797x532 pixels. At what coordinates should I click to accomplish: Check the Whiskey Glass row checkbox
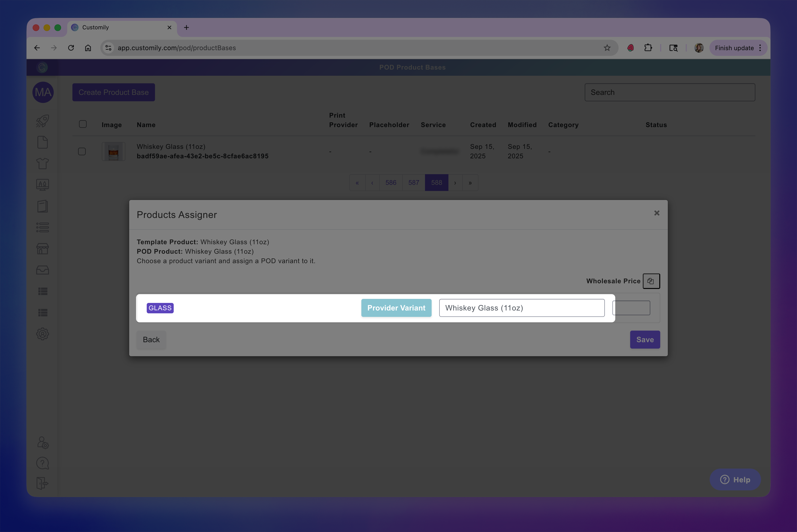82,151
